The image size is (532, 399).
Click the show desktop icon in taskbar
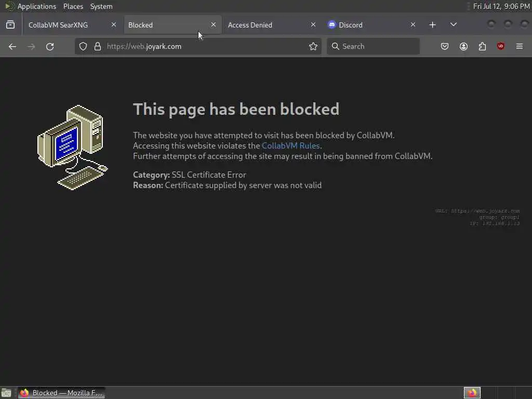pos(6,393)
